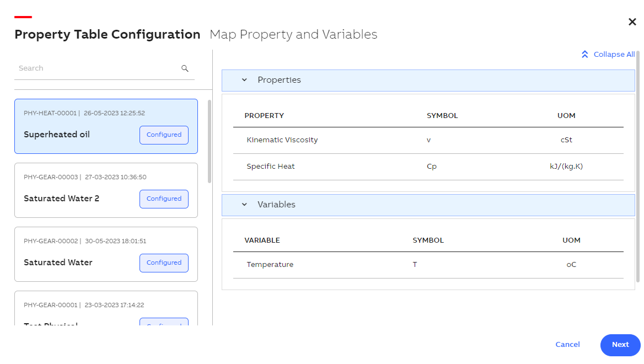Screen dimensions: 644x364
Task: Click the Collapse All double-chevron icon
Action: coord(585,54)
